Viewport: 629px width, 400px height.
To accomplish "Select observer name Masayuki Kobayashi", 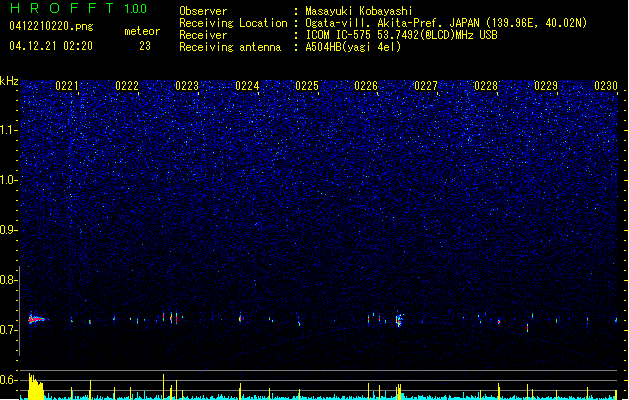I will [359, 11].
